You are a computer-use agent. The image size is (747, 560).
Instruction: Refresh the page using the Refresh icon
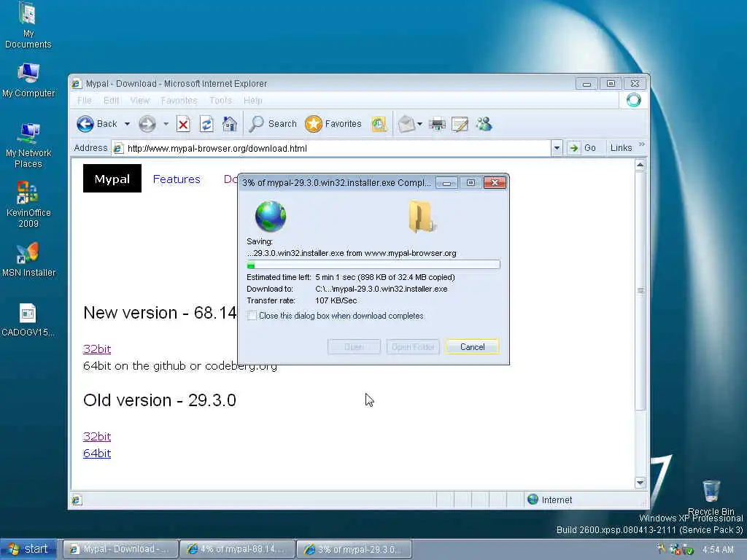[x=206, y=124]
